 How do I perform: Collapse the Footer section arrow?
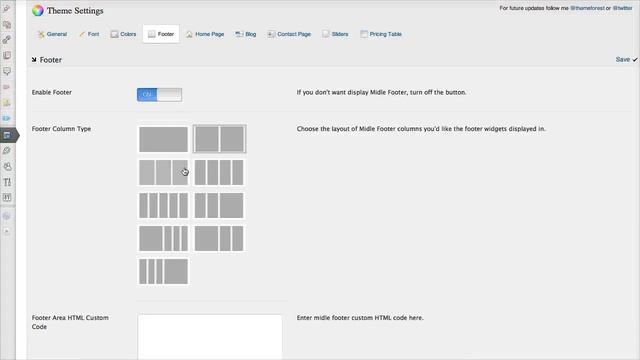point(34,60)
